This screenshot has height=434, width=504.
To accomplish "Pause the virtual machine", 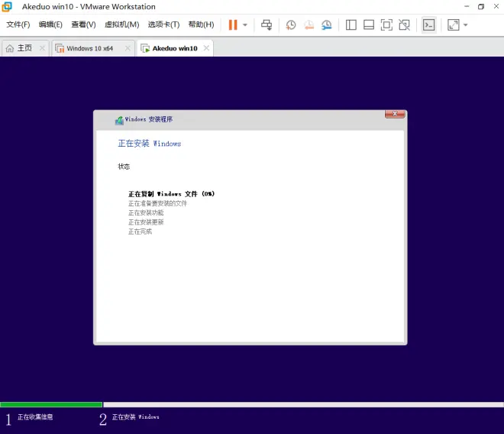I will (233, 24).
